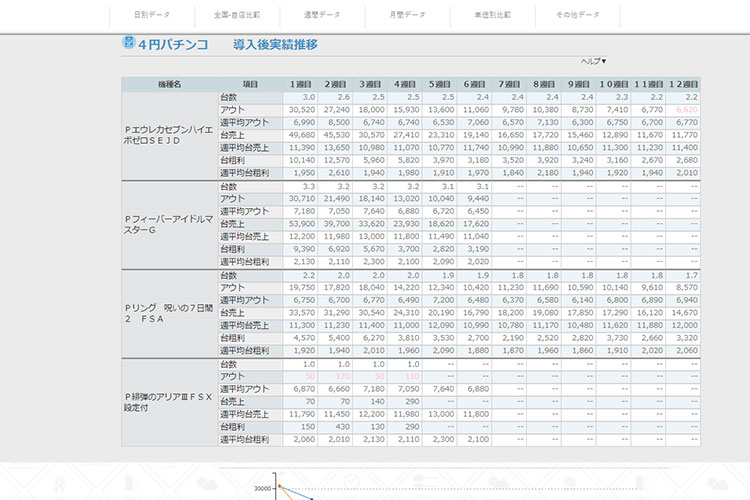This screenshot has height=500, width=750.
Task: Click the blue icon beside 4円パチンコ
Action: click(x=129, y=43)
